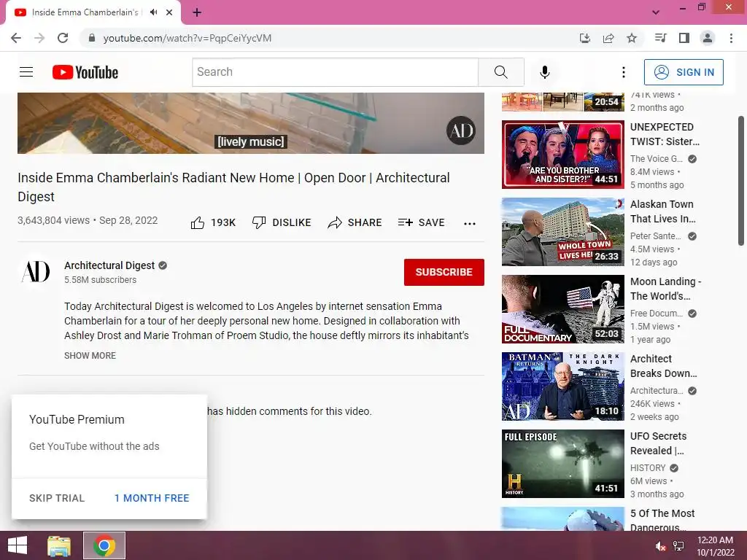Share this page from address bar icon
This screenshot has height=560, width=747.
click(608, 38)
